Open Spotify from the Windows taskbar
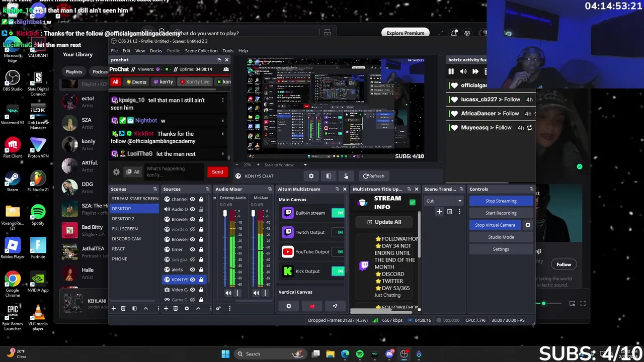Viewport: 644px width, 362px height. tap(360, 354)
